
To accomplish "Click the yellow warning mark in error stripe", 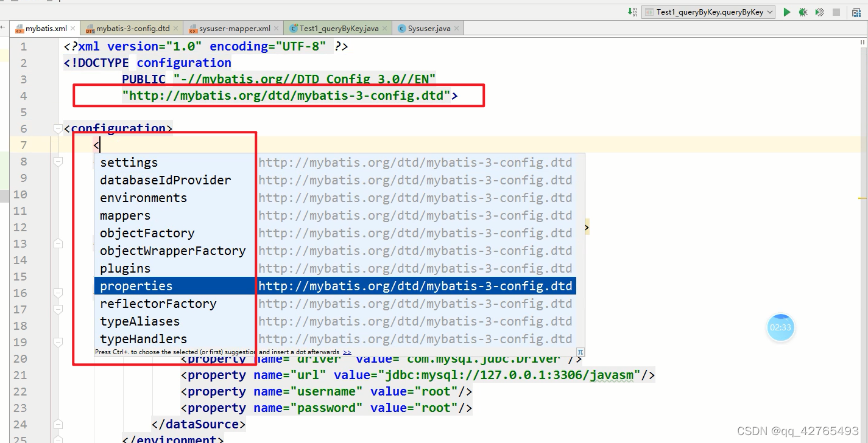I will coord(863,198).
